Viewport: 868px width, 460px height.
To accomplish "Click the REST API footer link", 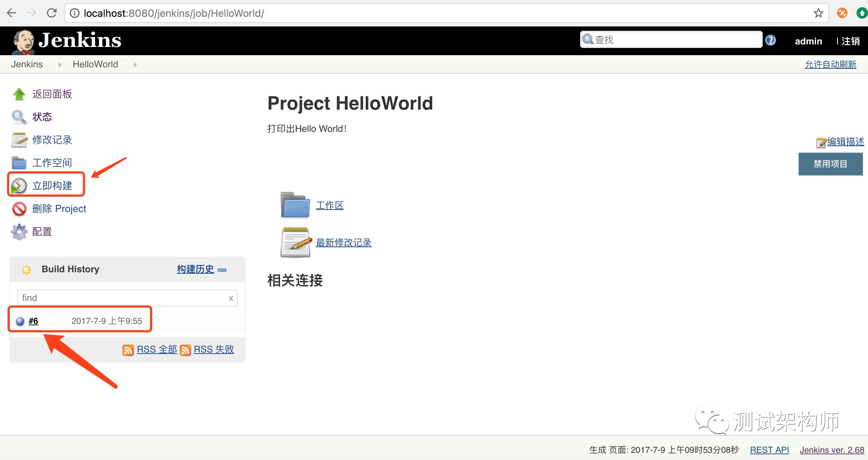I will pyautogui.click(x=770, y=450).
